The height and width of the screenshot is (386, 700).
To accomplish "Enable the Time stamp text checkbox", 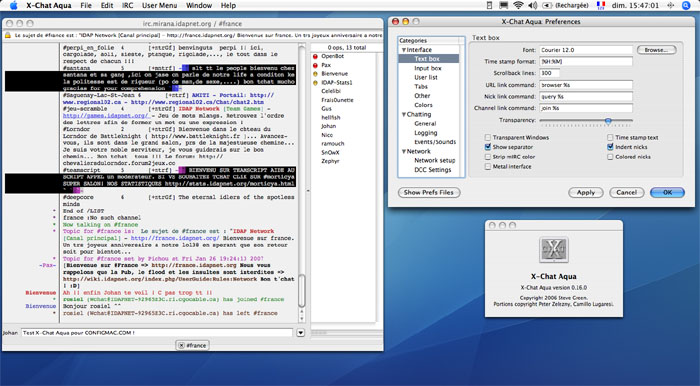I will (610, 137).
